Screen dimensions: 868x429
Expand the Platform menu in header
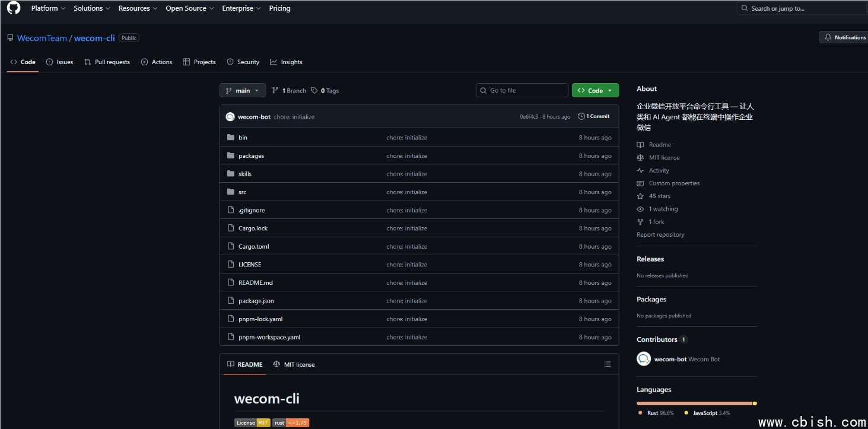[49, 8]
